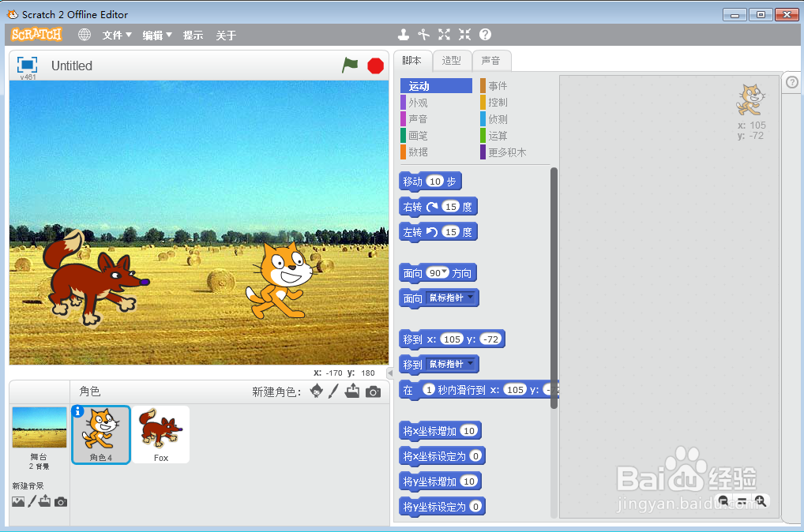Screen dimensions: 804x532
Task: Switch to the 声音 tab
Action: (490, 61)
